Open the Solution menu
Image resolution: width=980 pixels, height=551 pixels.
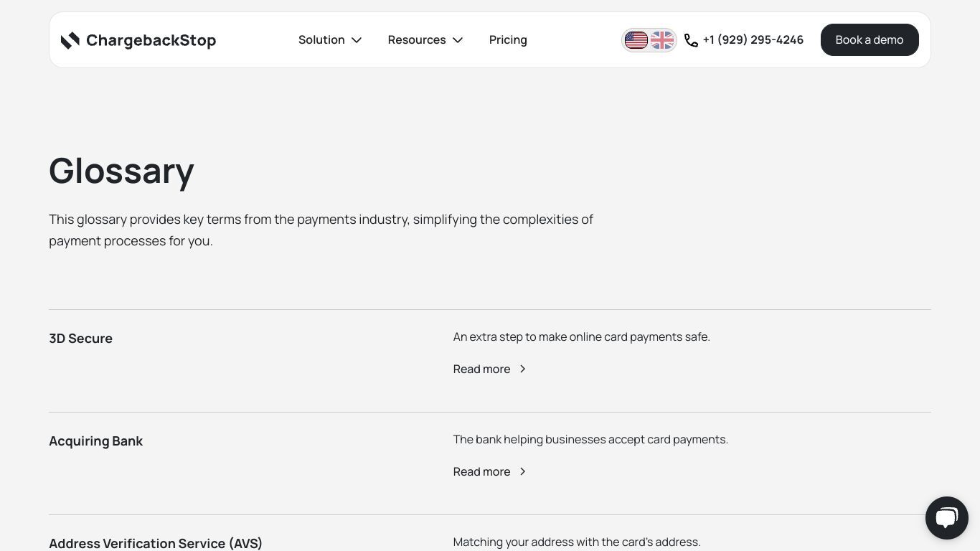coord(321,40)
